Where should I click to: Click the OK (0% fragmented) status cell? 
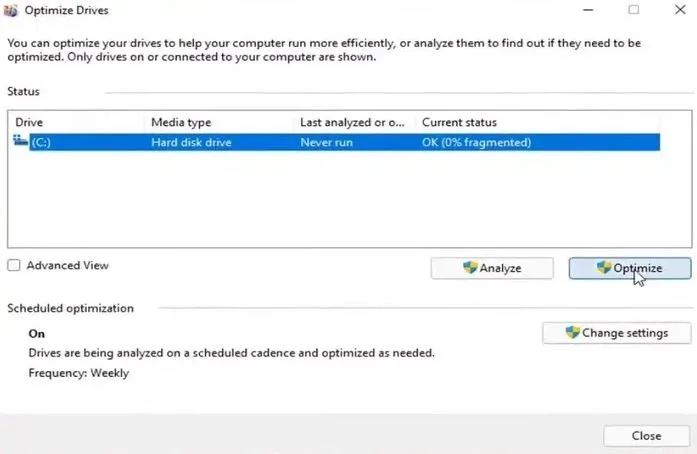477,142
